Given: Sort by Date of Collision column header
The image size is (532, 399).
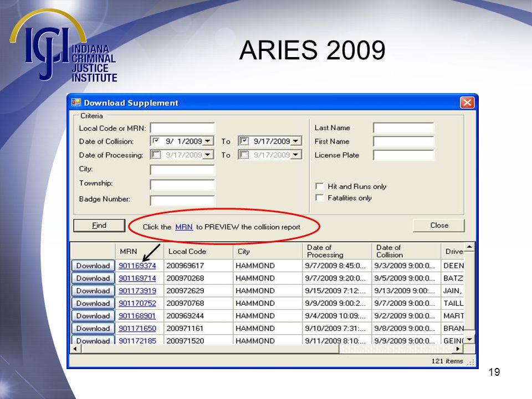Looking at the screenshot, I should tap(406, 251).
